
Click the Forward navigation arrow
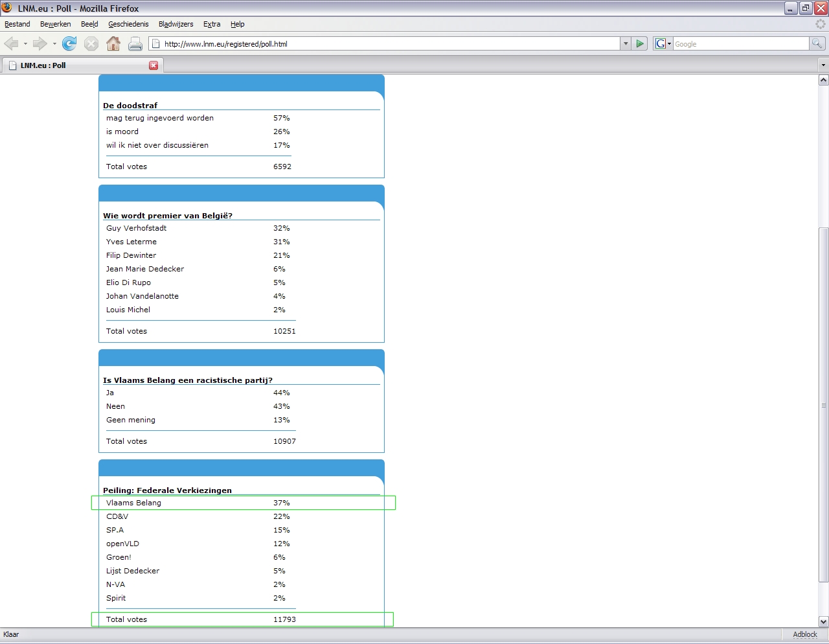click(40, 44)
